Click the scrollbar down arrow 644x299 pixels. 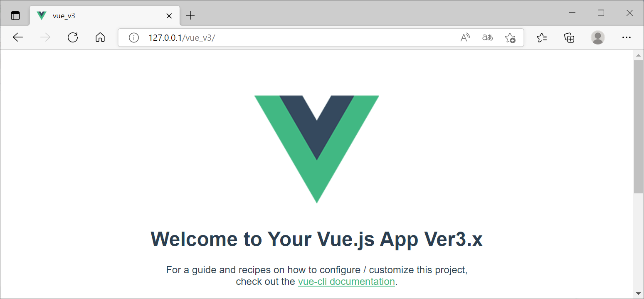coord(639,293)
